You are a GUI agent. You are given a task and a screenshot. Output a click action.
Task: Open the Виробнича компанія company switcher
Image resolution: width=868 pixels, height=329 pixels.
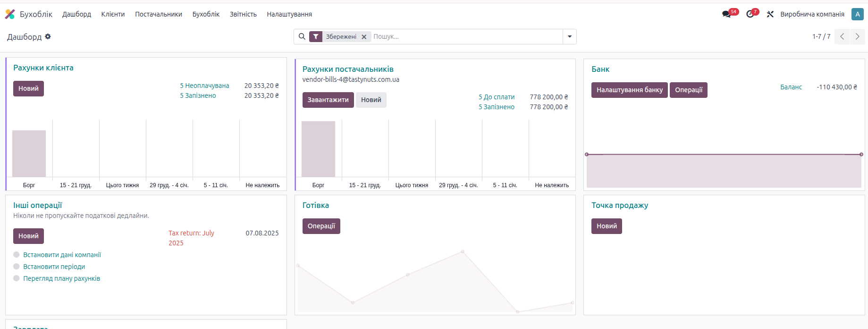click(812, 14)
